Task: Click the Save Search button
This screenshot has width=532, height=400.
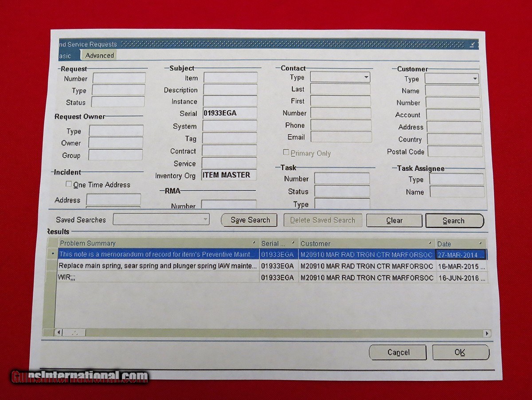Action: point(250,220)
